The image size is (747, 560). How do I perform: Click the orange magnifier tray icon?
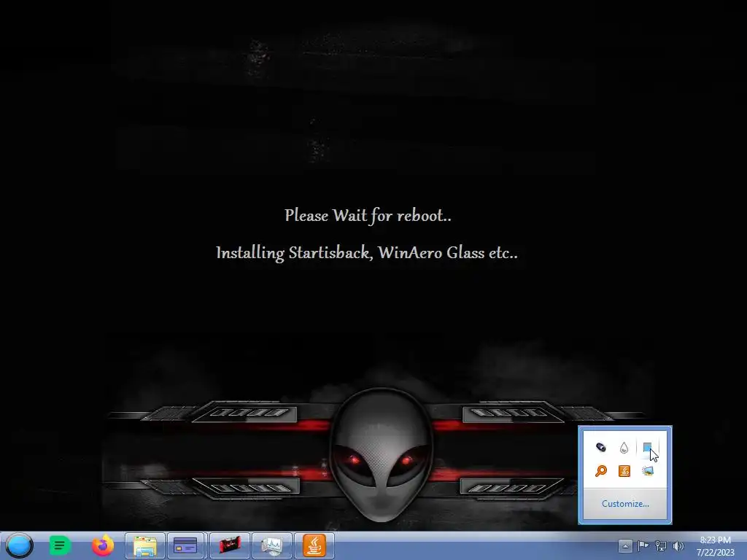click(601, 471)
